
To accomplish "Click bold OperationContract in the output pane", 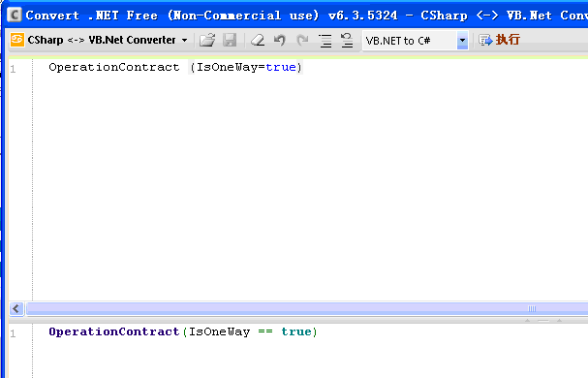I will [x=114, y=331].
